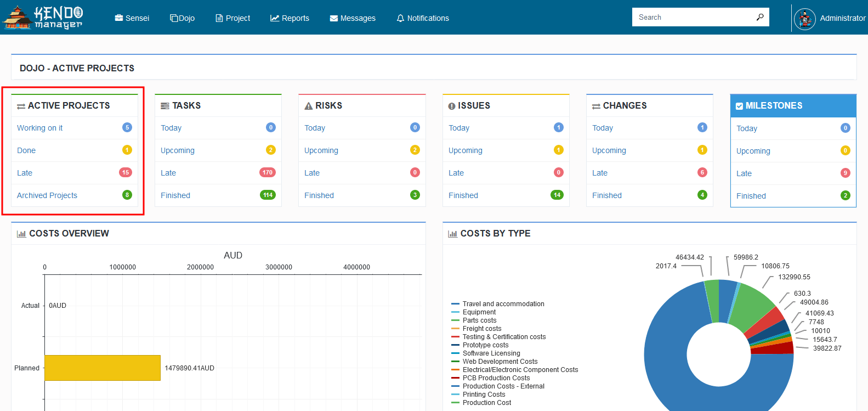Click the search magnifier icon
This screenshot has height=411, width=868.
click(x=760, y=17)
